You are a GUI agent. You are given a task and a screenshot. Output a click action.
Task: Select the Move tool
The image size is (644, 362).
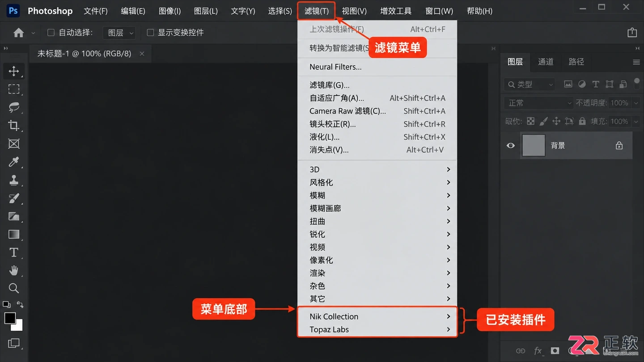coord(14,71)
